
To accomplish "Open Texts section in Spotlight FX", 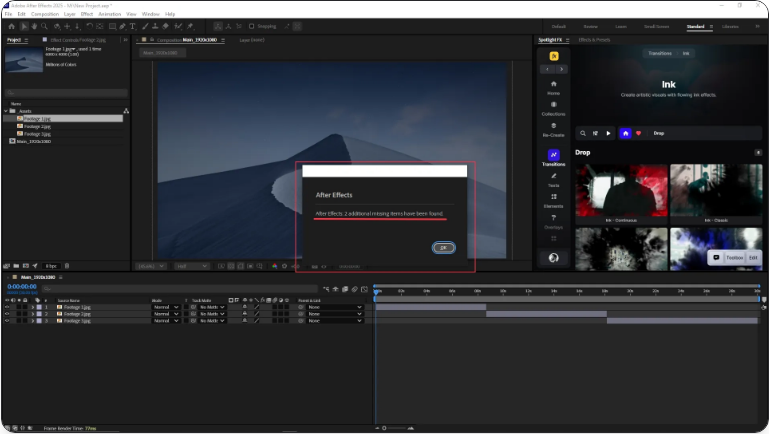I will (553, 180).
